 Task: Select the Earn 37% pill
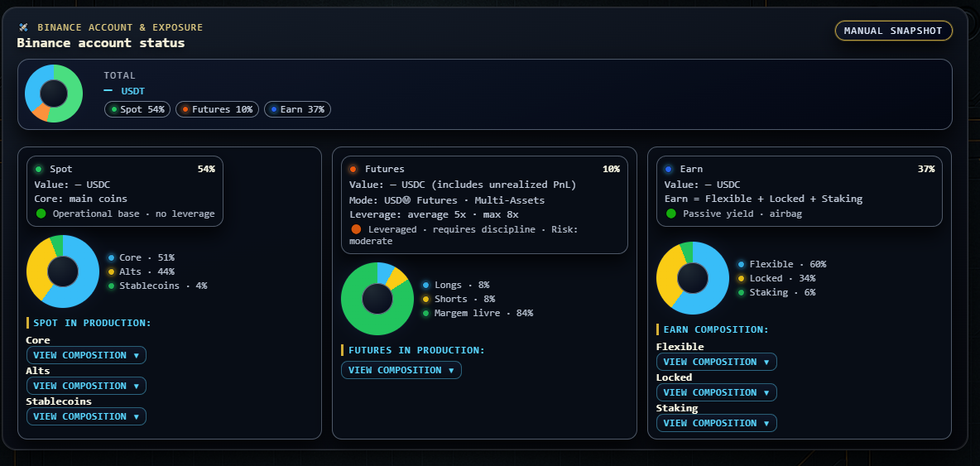point(297,109)
